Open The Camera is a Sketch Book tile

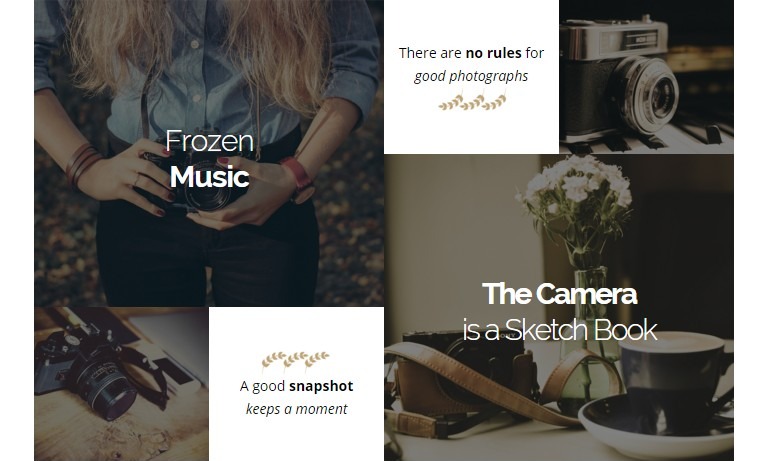559,307
